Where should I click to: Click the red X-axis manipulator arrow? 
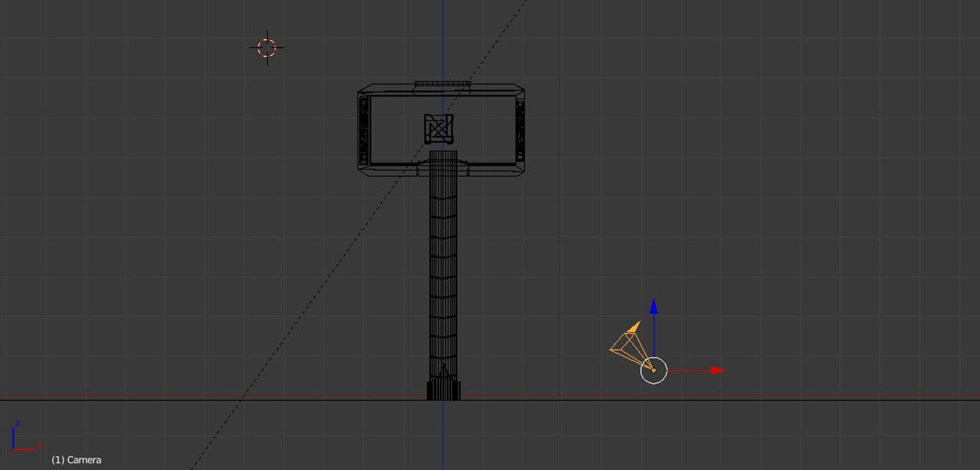(x=718, y=370)
